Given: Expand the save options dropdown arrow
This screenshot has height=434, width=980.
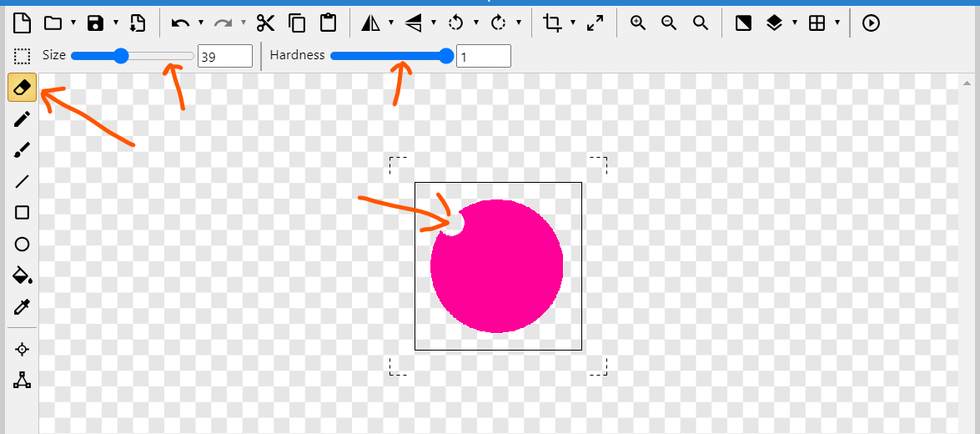Looking at the screenshot, I should 116,23.
